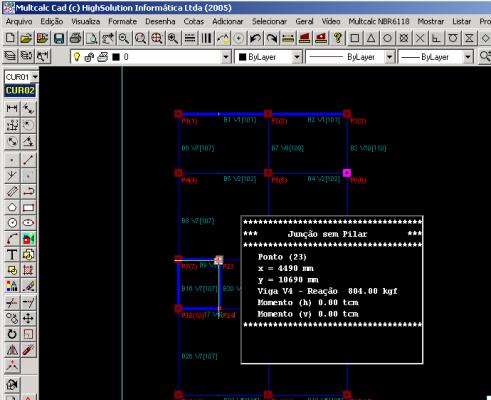
Task: Open the Multcalc NBR6118 menu
Action: [379, 21]
